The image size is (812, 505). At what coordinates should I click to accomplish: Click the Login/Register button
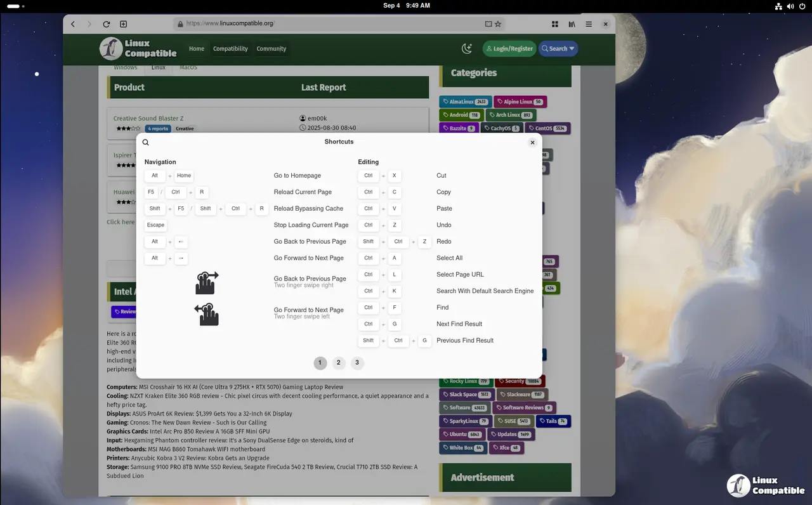coord(509,49)
